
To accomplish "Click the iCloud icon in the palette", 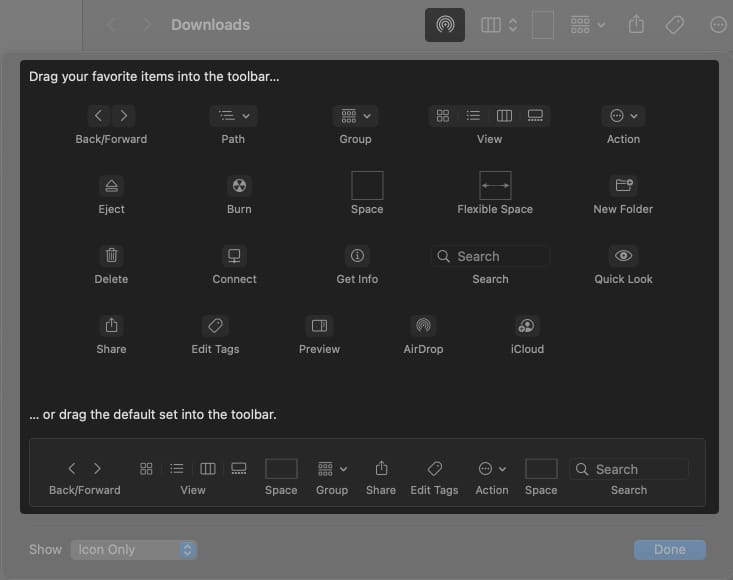I will coord(527,326).
